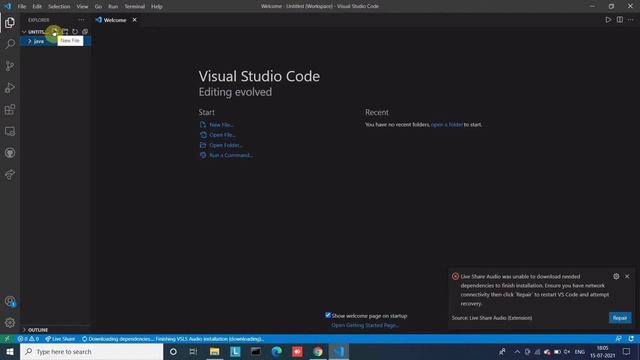Screen dimensions: 640x360
Task: Open the Search view in activity bar
Action: click(x=10, y=44)
